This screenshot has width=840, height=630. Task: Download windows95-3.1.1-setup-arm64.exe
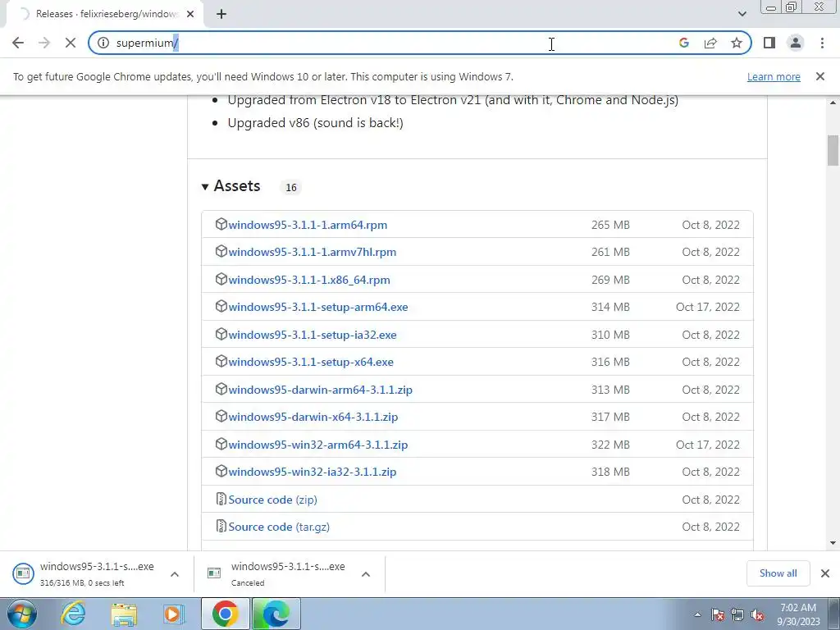point(318,308)
